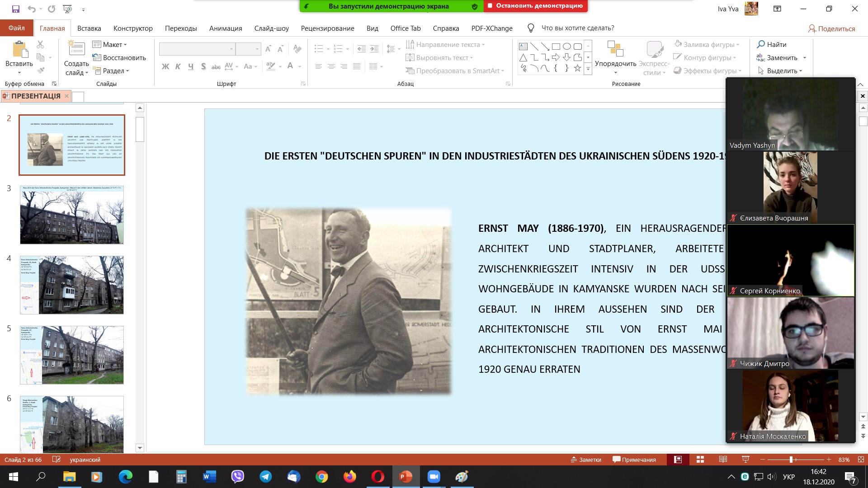868x488 pixels.
Task: Open Заметки notes pane
Action: 586,460
